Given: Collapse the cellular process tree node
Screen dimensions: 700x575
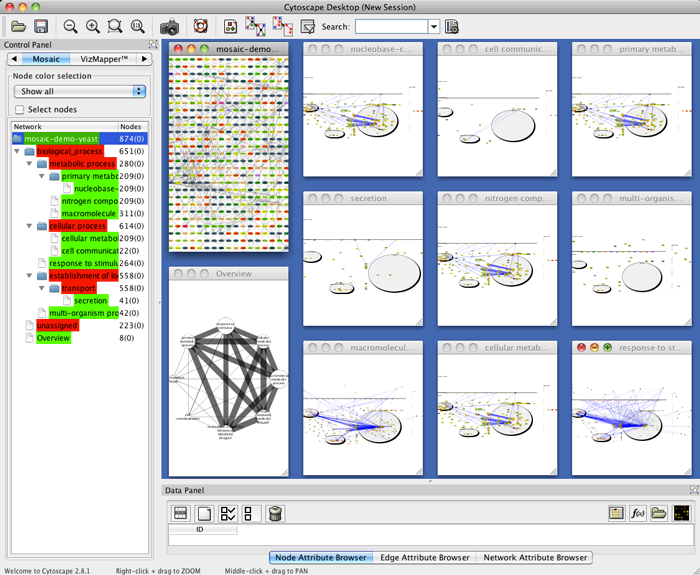Looking at the screenshot, I should pyautogui.click(x=30, y=227).
